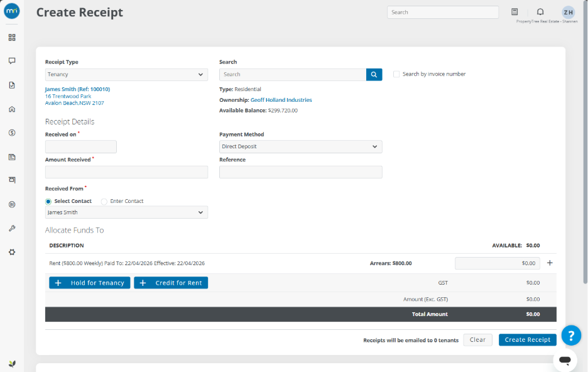Image resolution: width=588 pixels, height=372 pixels.
Task: Open the maintenance wrench icon in sidebar
Action: (x=12, y=228)
